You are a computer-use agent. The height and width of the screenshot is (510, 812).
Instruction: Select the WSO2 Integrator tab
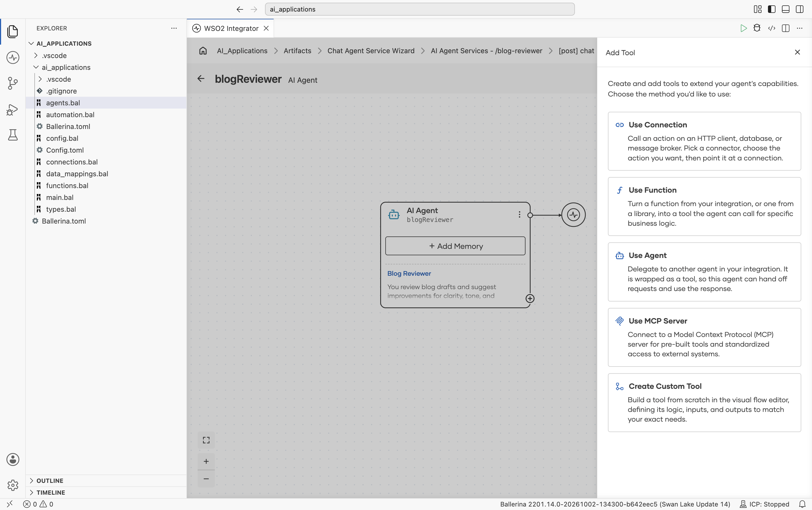[x=231, y=28]
